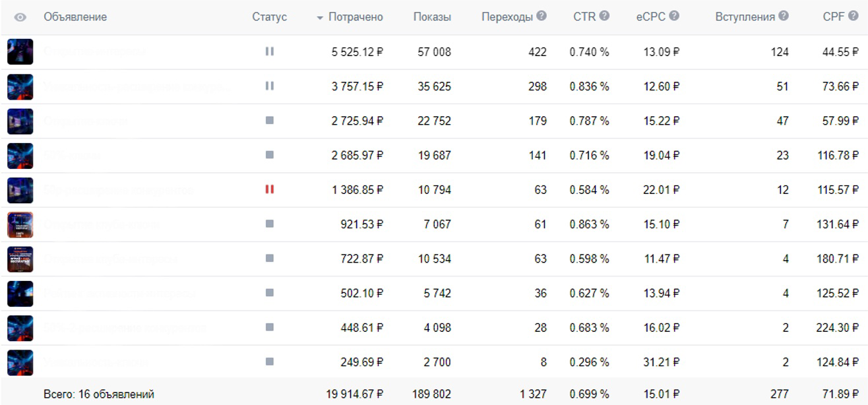
Task: Click the help icon next to Переходы
Action: pyautogui.click(x=542, y=16)
